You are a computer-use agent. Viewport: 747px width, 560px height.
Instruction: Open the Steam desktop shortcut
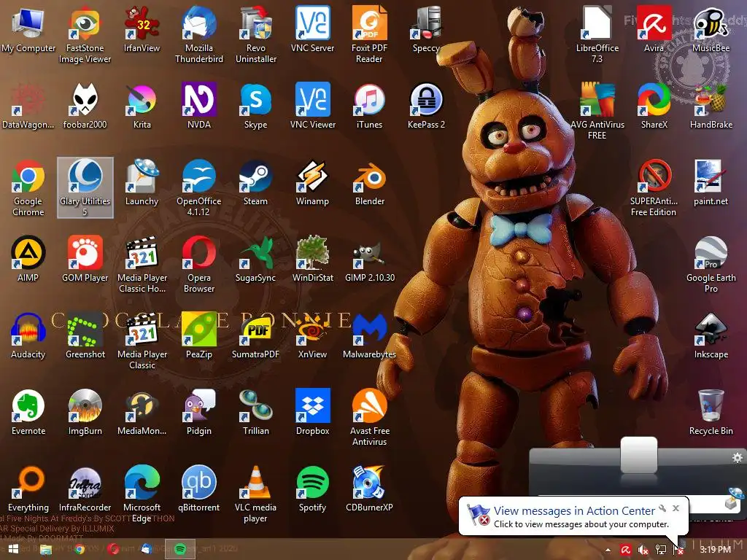pos(256,183)
